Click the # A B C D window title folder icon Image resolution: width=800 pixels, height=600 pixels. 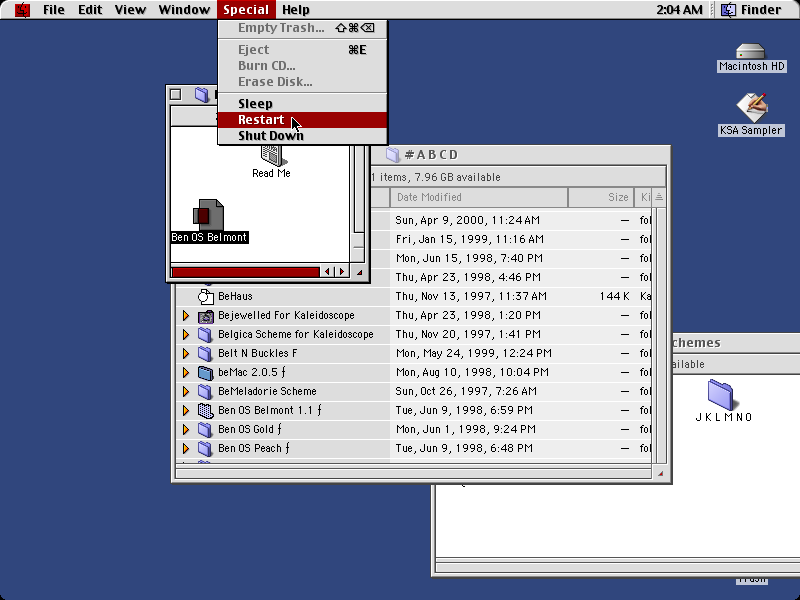(392, 154)
